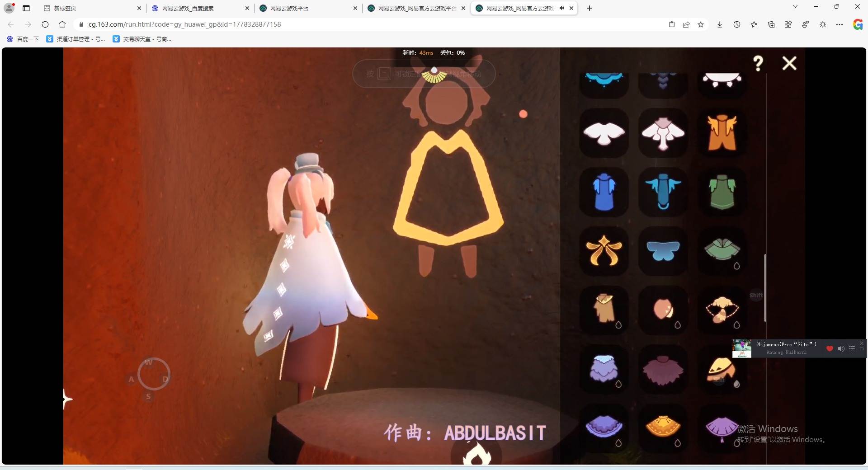
Task: Select the dark maroon shaggy cape
Action: (663, 369)
